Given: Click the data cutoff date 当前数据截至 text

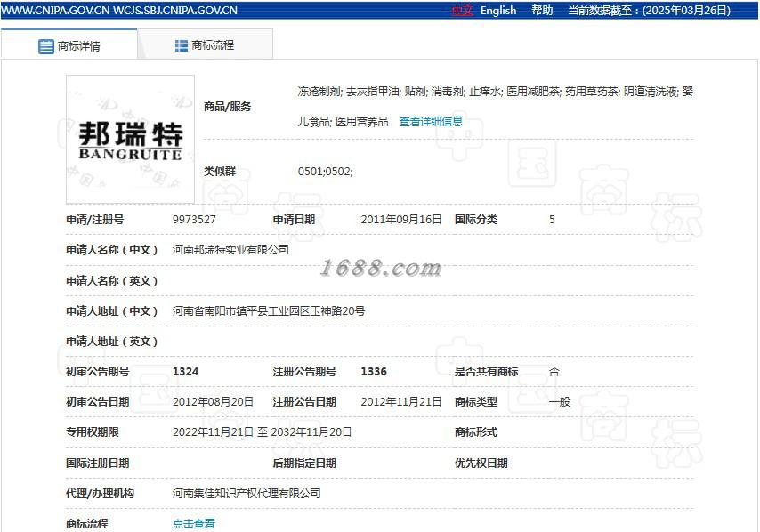Looking at the screenshot, I should click(x=650, y=10).
